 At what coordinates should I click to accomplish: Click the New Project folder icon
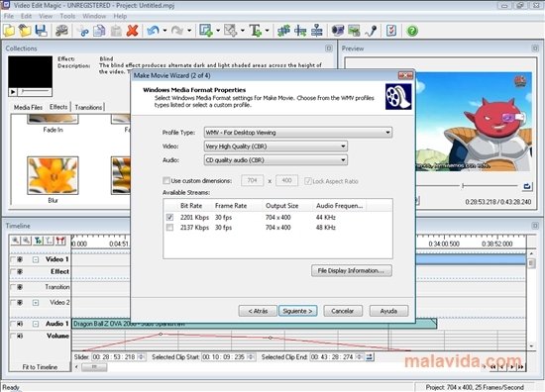click(9, 31)
